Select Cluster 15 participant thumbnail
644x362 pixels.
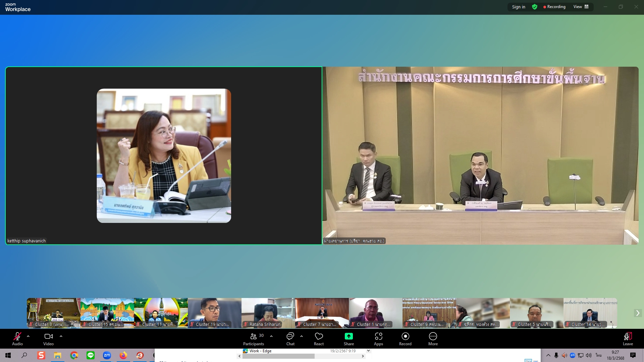[107, 313]
